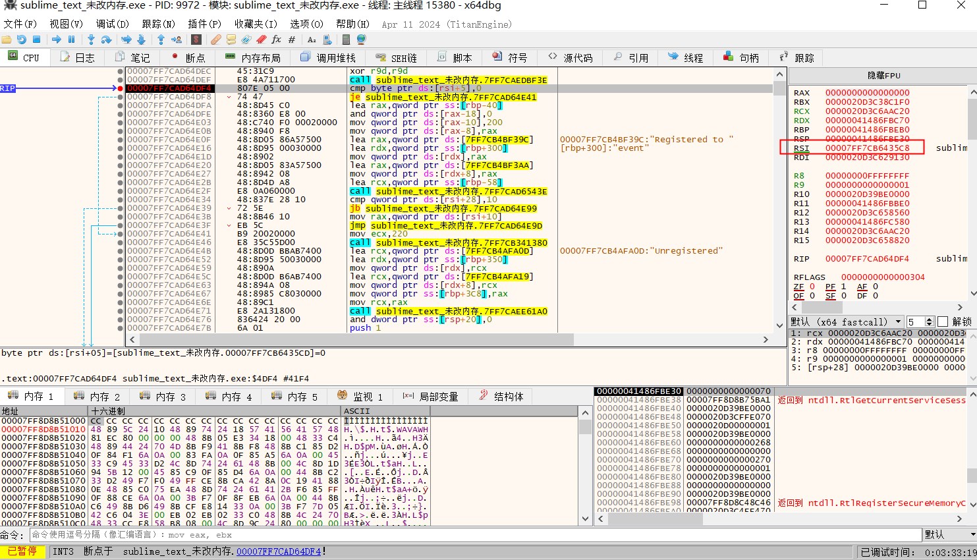Click the RSI register value 00007FF7CB6435C8
The image size is (977, 560).
(867, 148)
